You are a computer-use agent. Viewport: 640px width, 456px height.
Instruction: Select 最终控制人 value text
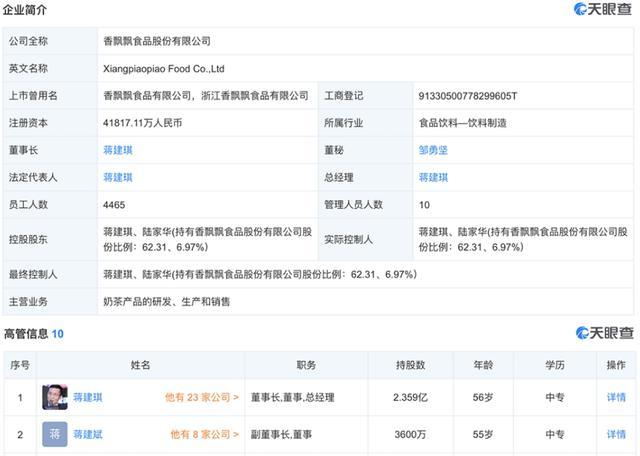coord(260,274)
